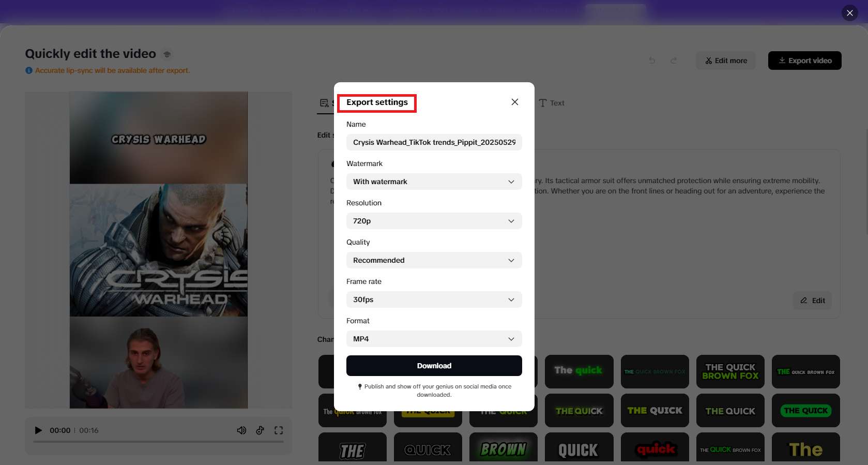The image size is (868, 465).
Task: Select the script tab icon
Action: tap(324, 103)
